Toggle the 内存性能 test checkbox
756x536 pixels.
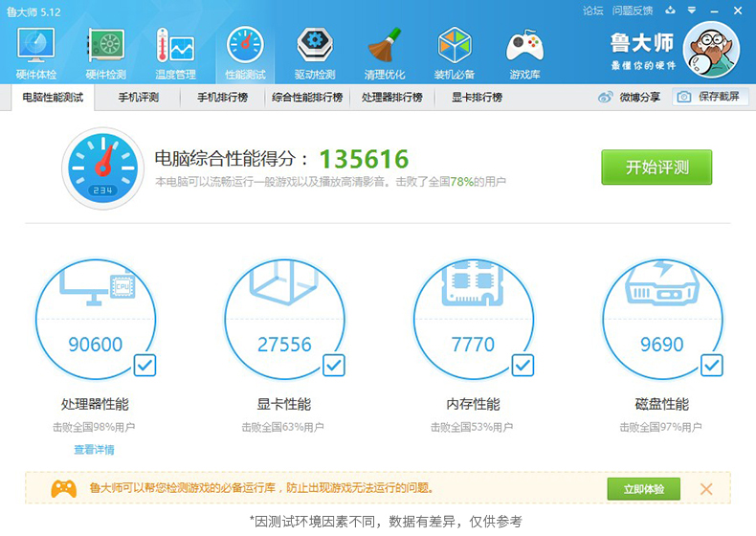click(523, 365)
